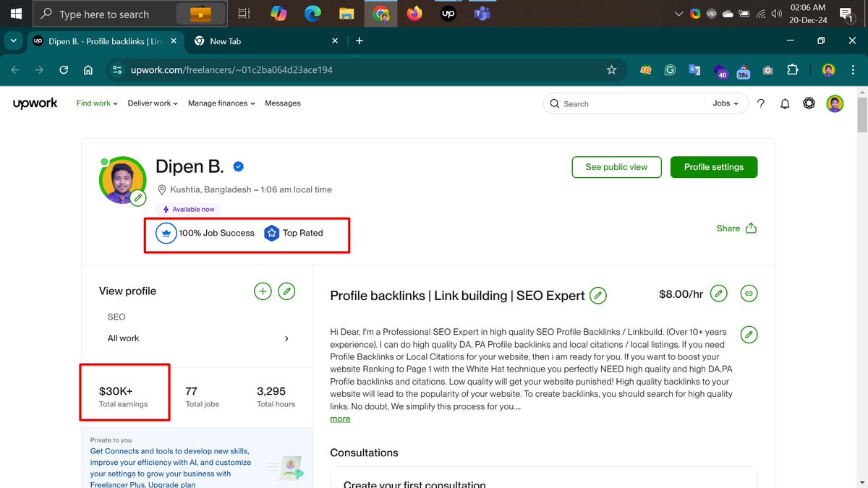
Task: Go to the browser home page
Action: (88, 70)
